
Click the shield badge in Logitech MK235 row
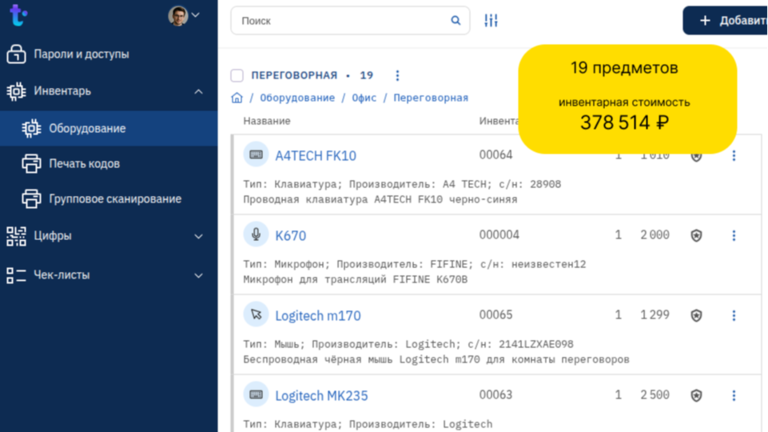click(x=696, y=395)
